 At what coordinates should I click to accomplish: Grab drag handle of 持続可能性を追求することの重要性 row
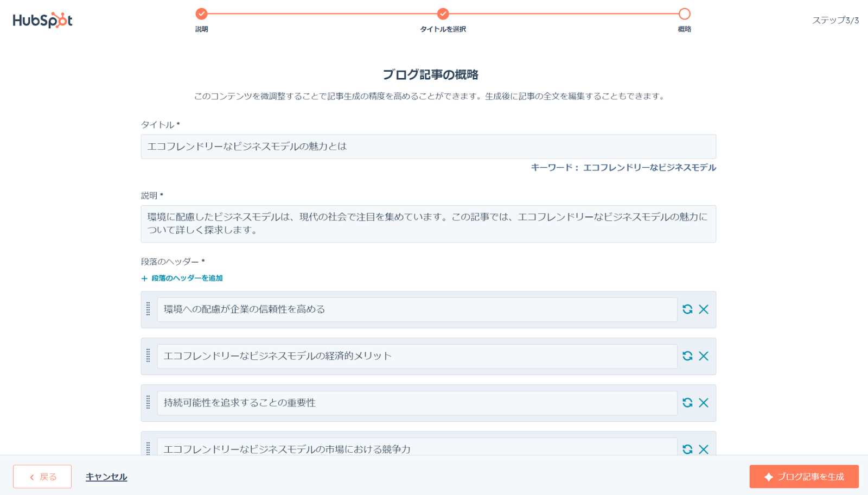(x=148, y=402)
